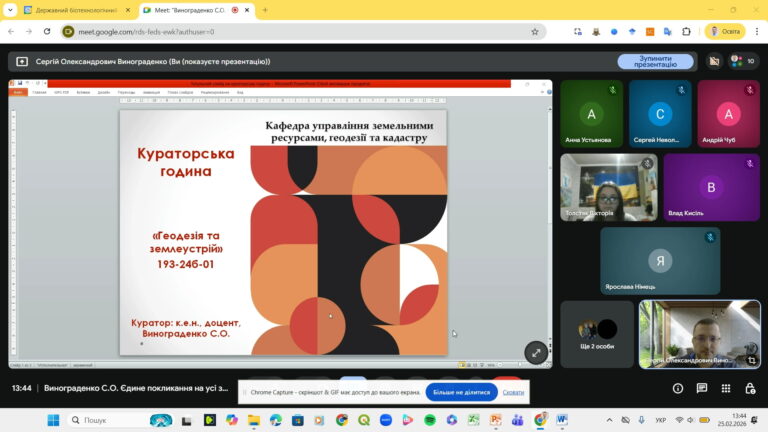768x432 pixels.
Task: Bookmark this page with the star icon
Action: click(x=535, y=31)
